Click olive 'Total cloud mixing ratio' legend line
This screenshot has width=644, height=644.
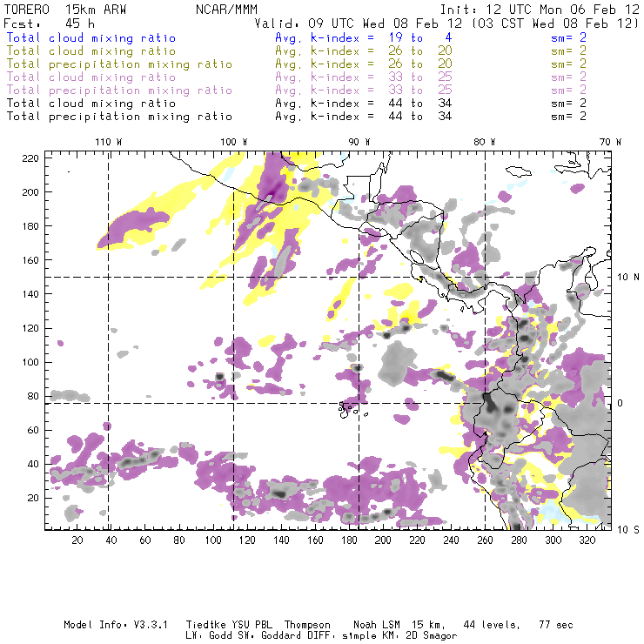91,51
